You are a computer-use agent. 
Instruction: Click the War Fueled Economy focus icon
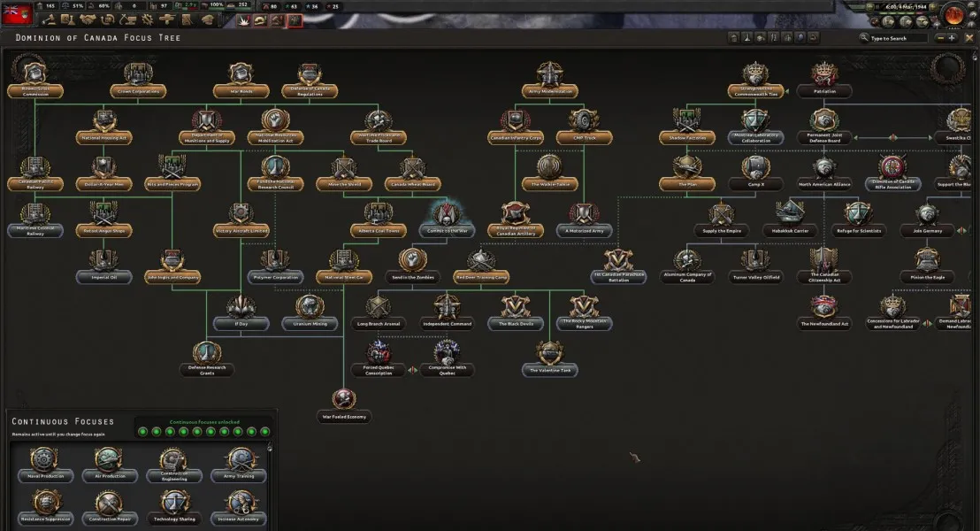click(344, 398)
